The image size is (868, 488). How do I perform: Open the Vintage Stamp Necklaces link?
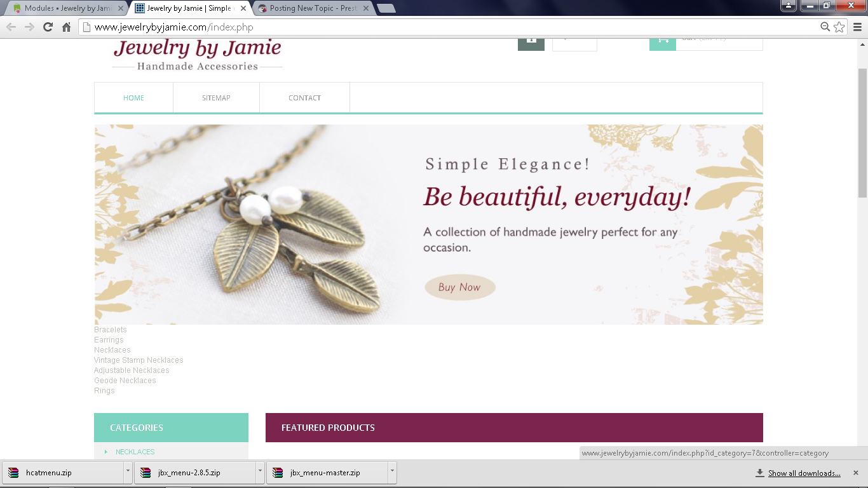pyautogui.click(x=139, y=360)
